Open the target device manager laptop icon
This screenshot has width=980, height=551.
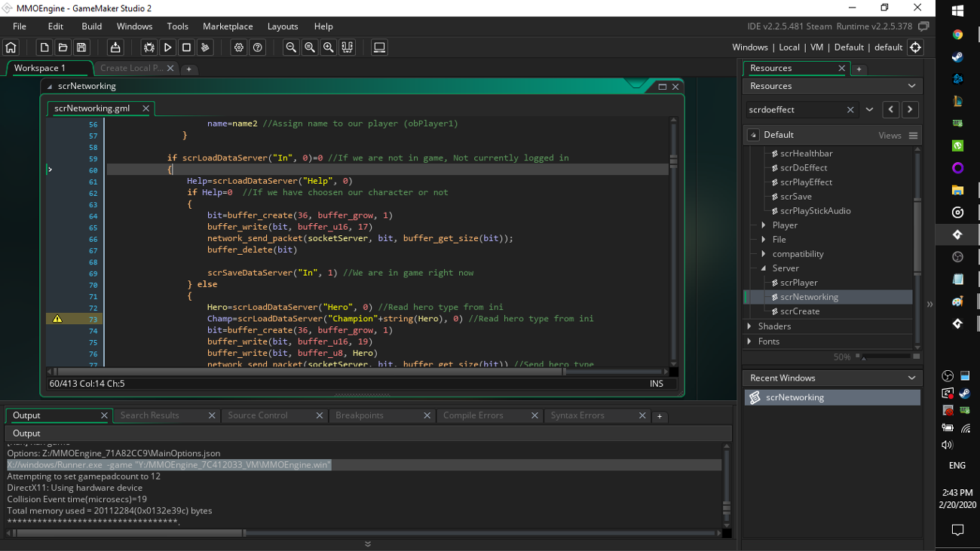pos(379,47)
